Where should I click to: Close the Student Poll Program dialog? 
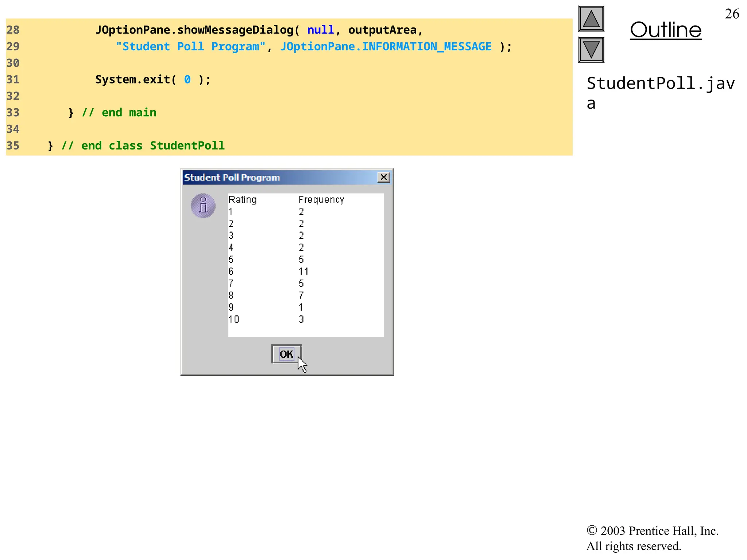pyautogui.click(x=383, y=178)
